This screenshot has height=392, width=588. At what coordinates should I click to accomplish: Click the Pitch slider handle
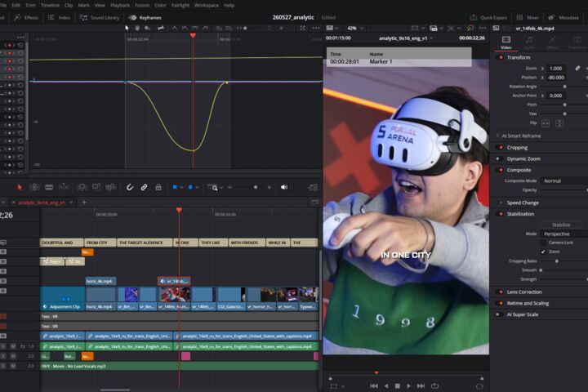(x=564, y=105)
